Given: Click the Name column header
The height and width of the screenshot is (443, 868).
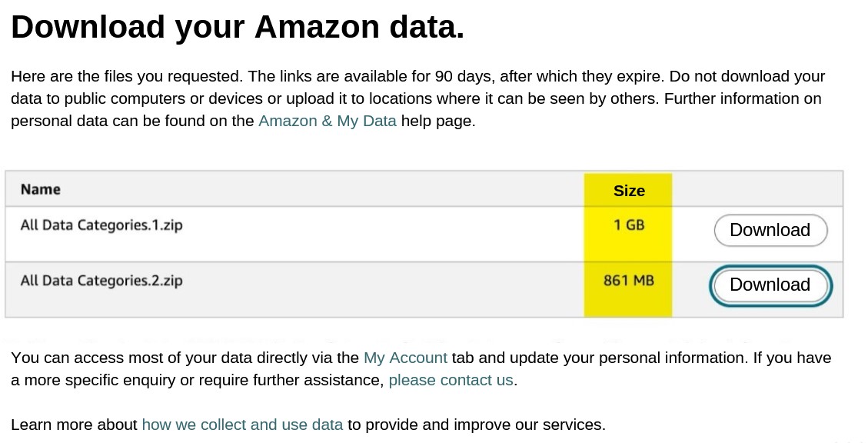Looking at the screenshot, I should [40, 188].
